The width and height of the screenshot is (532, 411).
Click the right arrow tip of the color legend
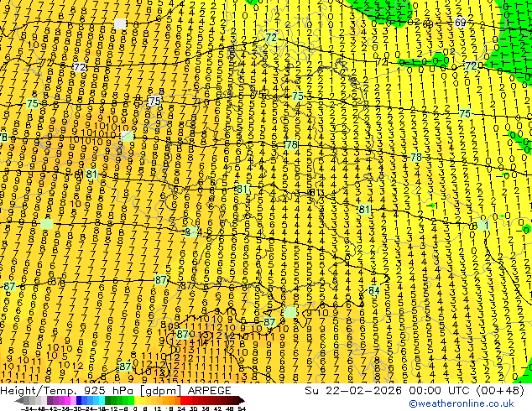point(243,401)
